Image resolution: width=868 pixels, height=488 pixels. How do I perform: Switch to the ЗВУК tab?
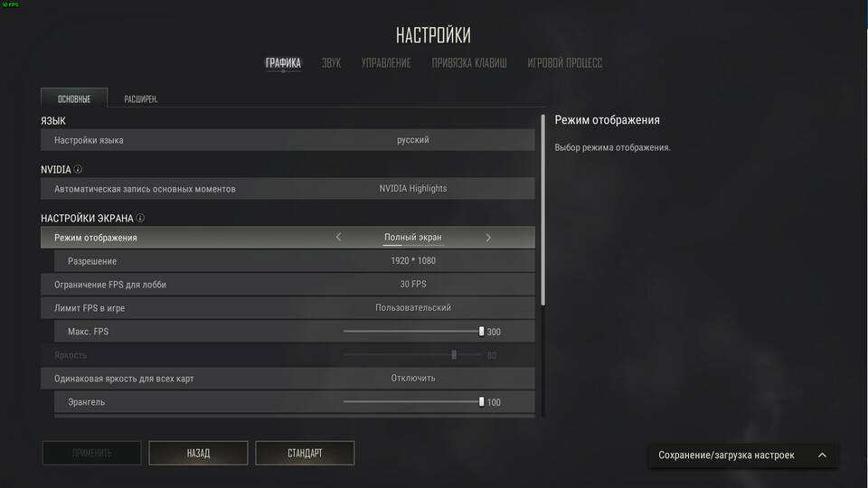tap(332, 63)
